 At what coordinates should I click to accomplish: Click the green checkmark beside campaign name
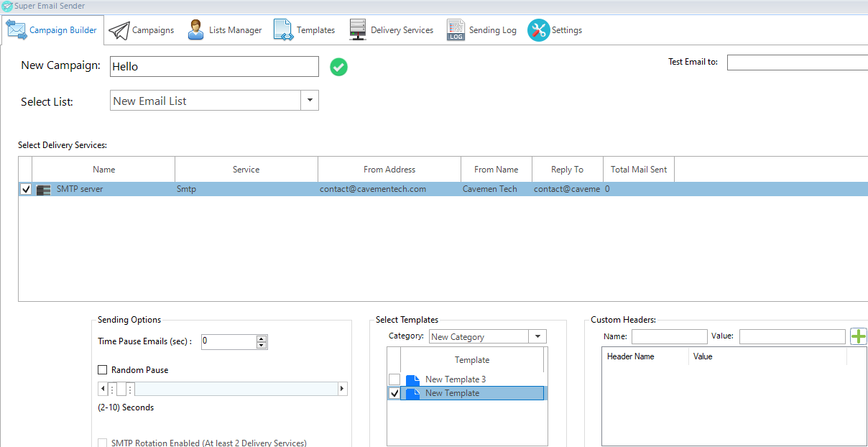coord(338,66)
